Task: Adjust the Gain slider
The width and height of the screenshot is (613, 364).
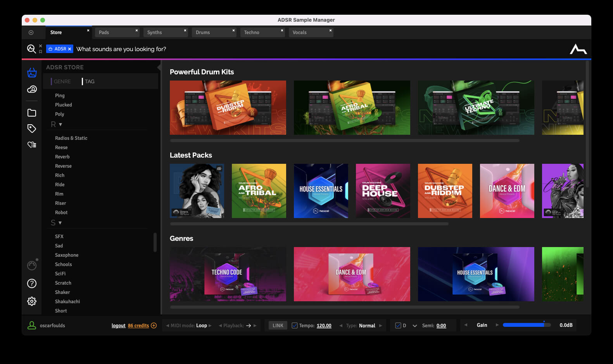Action: (x=527, y=325)
